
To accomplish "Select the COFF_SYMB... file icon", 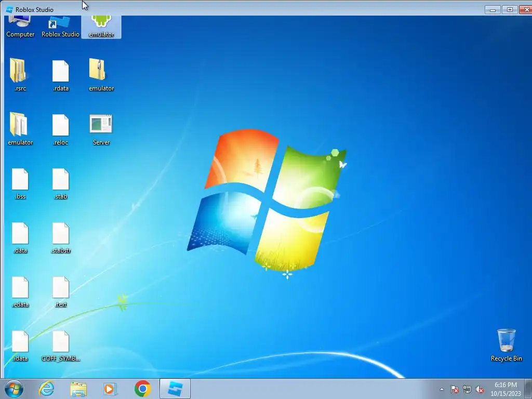I will (x=61, y=345).
